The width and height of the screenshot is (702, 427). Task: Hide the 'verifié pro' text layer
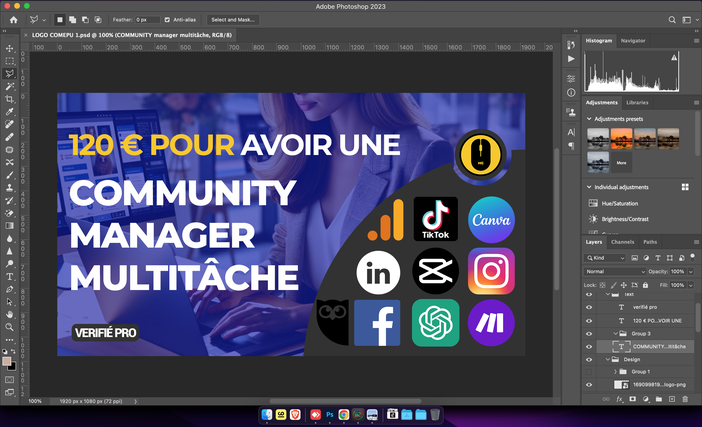pyautogui.click(x=589, y=307)
